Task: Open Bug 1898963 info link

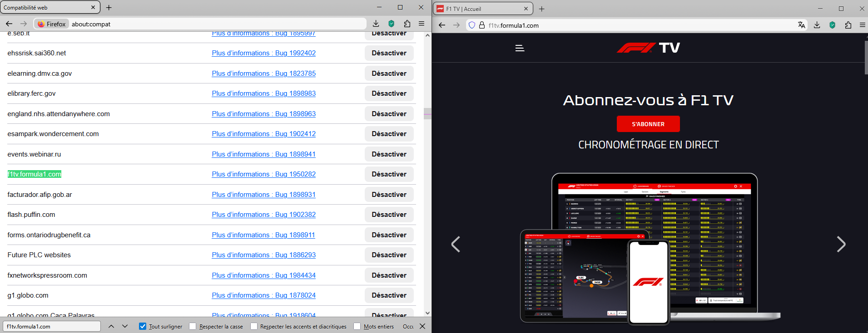Action: (263, 114)
